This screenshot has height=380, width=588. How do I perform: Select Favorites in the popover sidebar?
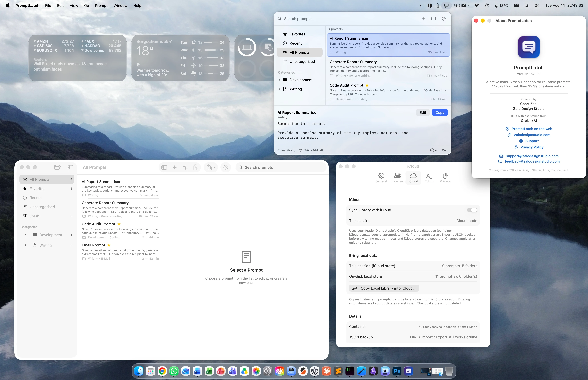[299, 34]
